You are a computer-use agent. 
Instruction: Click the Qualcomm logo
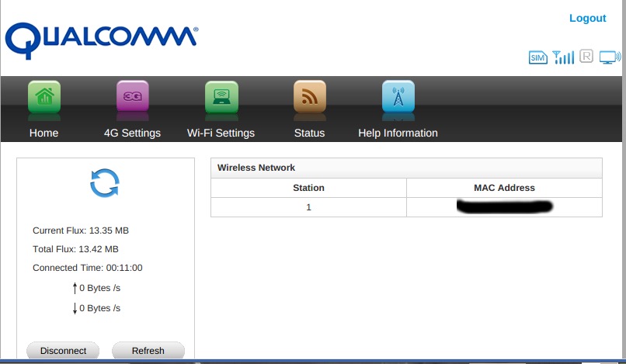tap(102, 40)
